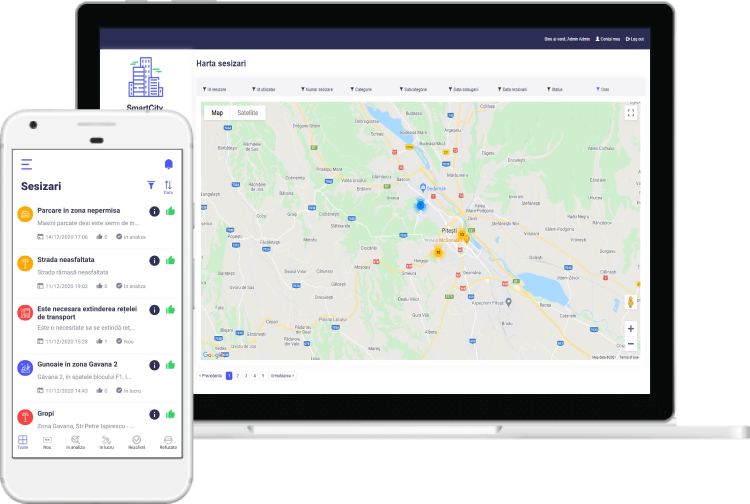The height and width of the screenshot is (504, 750).
Task: Open the Parcare in zona nepermisa title
Action: pyautogui.click(x=79, y=210)
